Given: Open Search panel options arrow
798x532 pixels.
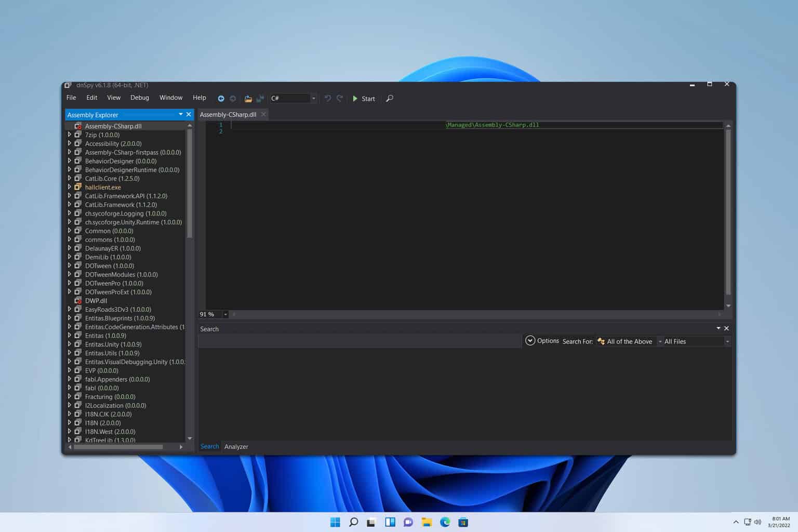Looking at the screenshot, I should (719, 328).
